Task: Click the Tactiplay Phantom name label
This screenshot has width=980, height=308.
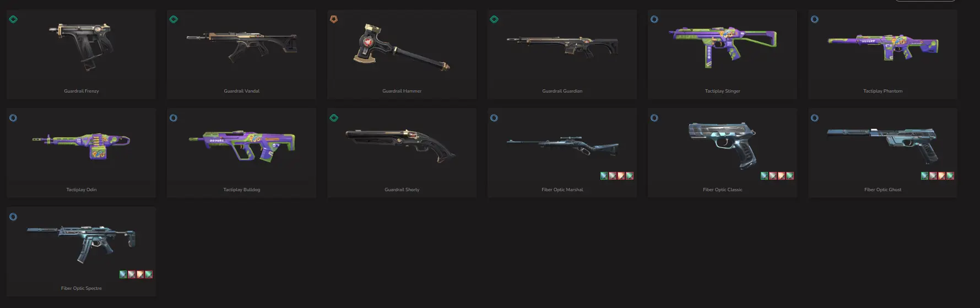Action: click(882, 91)
